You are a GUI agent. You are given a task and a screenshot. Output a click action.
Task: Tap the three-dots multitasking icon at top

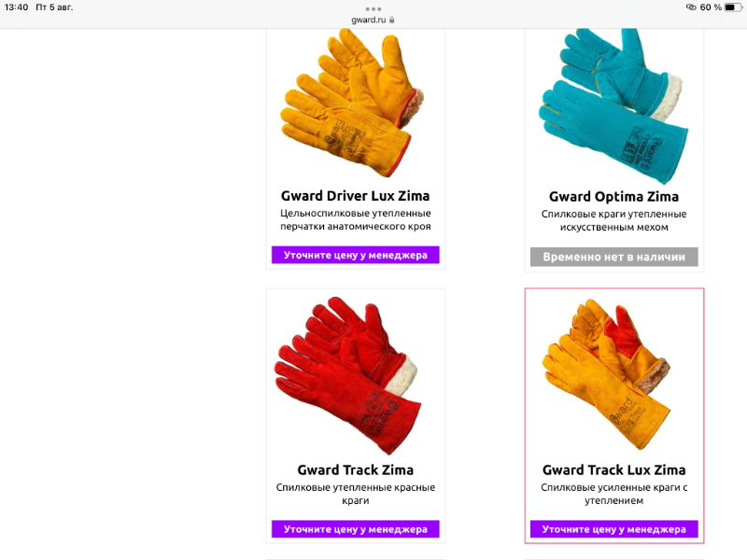click(373, 9)
